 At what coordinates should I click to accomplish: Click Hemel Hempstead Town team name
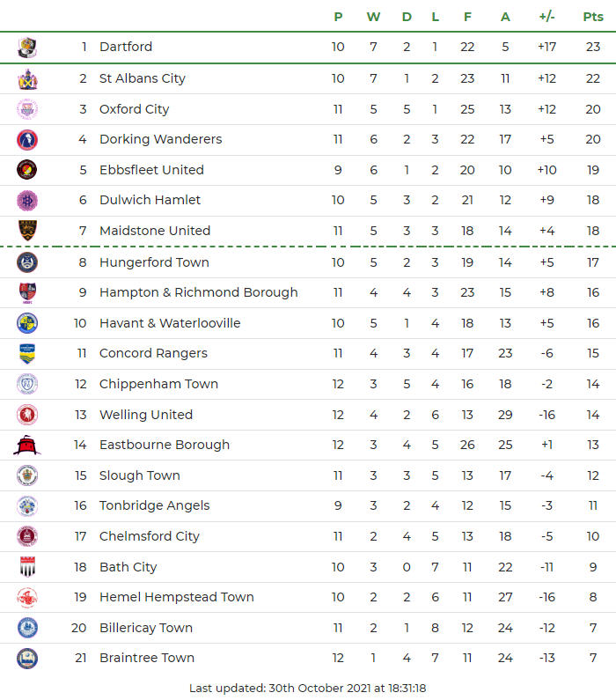(x=176, y=597)
